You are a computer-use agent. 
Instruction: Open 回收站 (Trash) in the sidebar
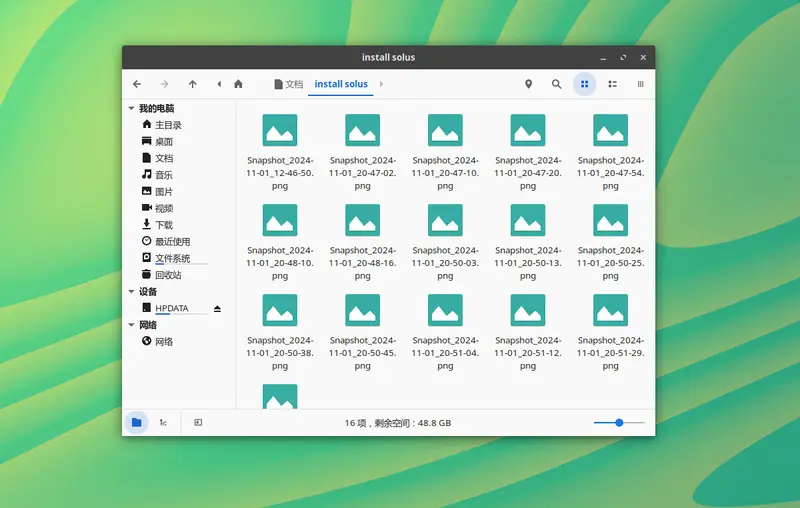click(167, 275)
